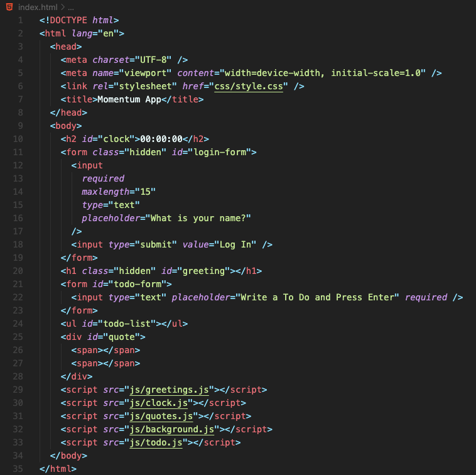Viewport: 476px width, 475px height.
Task: Click the opening body tag
Action: click(66, 126)
